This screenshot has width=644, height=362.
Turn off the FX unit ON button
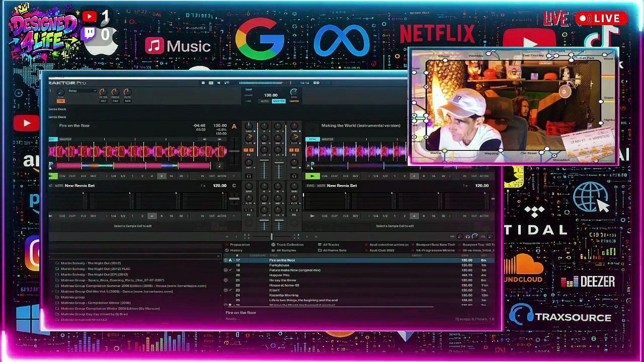[61, 101]
